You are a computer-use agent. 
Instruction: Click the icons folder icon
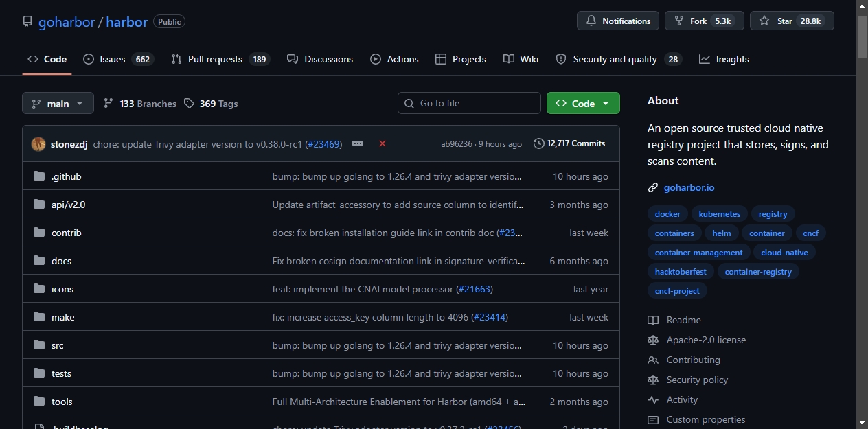(x=39, y=289)
